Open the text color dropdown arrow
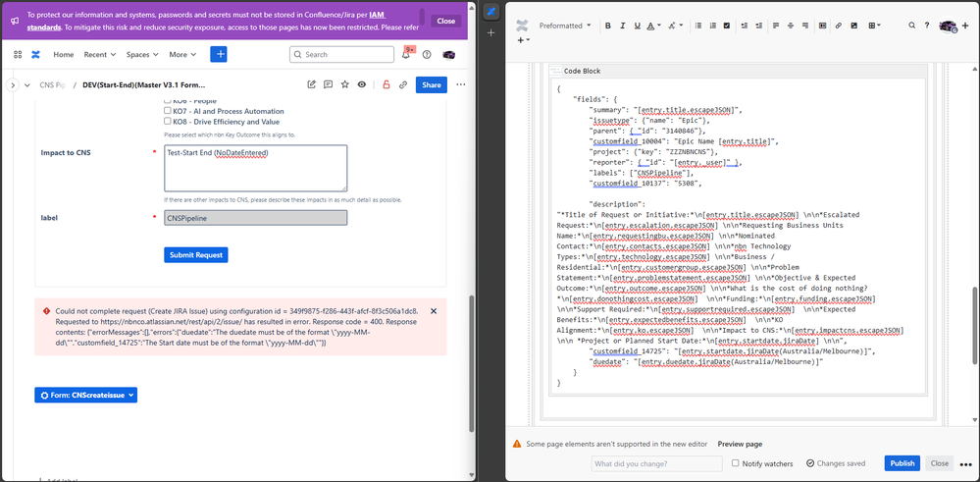Screen dimensions: 980x482 point(659,26)
